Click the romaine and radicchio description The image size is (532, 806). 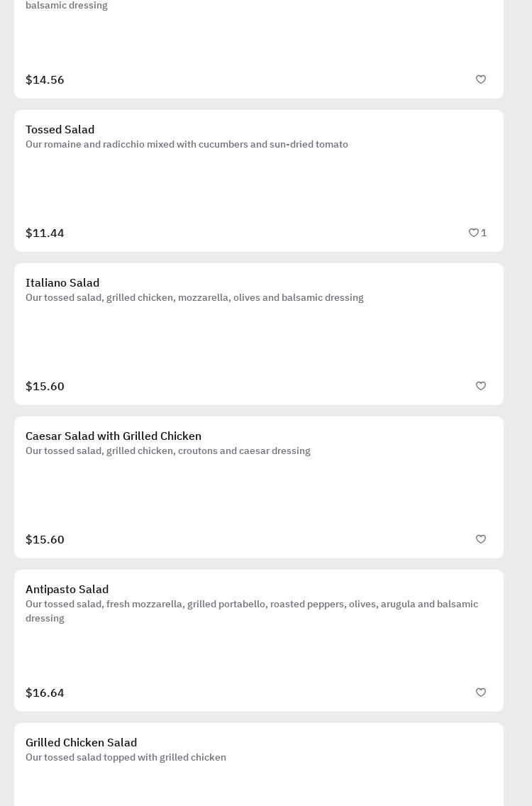pos(187,145)
